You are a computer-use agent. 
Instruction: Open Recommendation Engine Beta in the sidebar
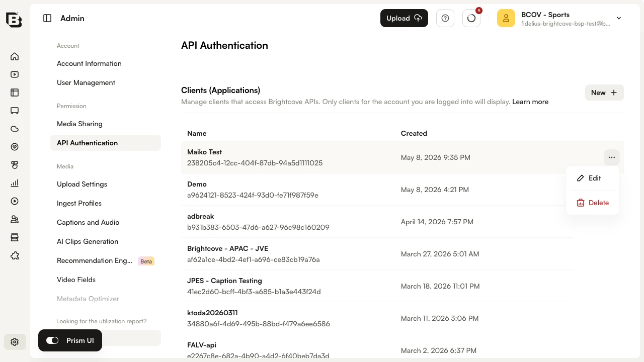[106, 260]
